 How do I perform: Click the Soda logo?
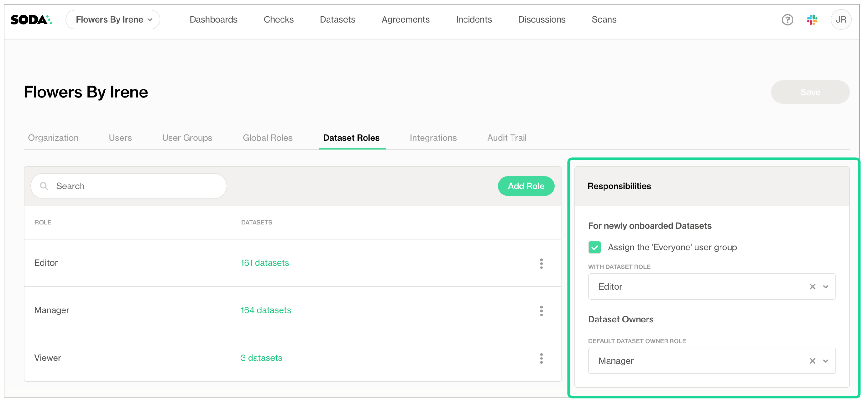tap(31, 19)
